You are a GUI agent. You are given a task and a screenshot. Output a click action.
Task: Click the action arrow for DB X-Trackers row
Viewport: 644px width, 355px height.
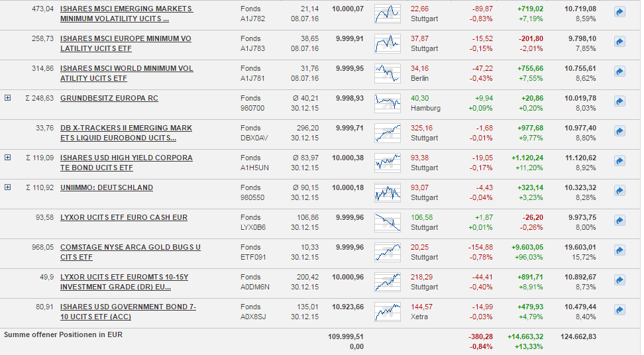(x=619, y=132)
